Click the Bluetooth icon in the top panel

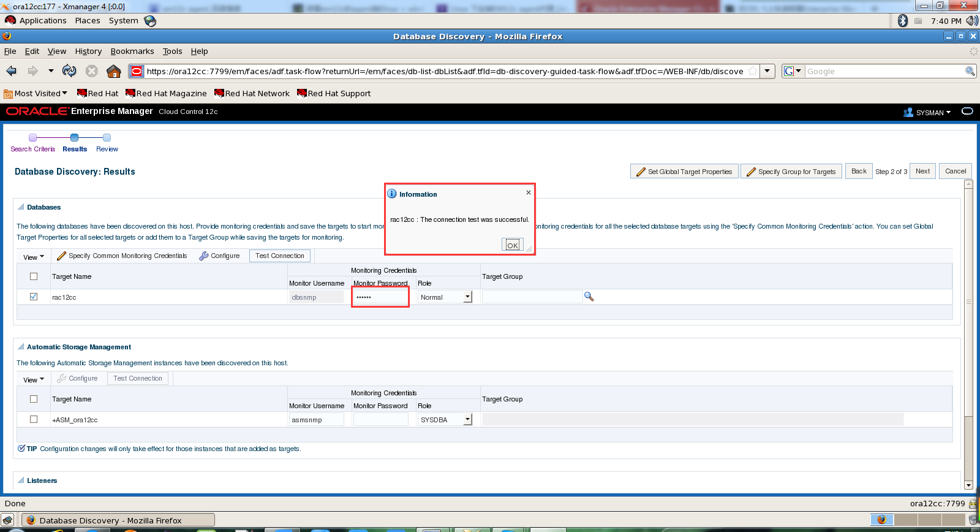click(903, 21)
